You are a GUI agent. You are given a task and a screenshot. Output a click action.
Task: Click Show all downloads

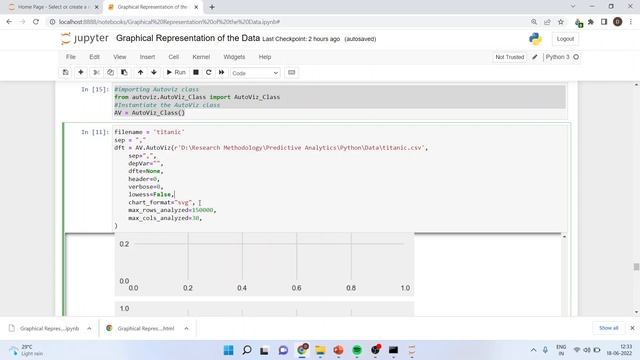609,328
